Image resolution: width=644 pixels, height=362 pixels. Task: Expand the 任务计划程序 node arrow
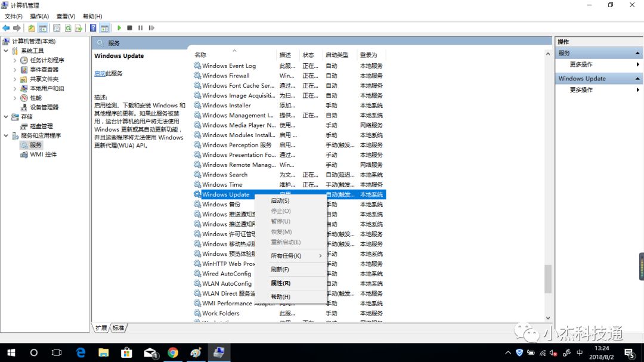point(15,60)
